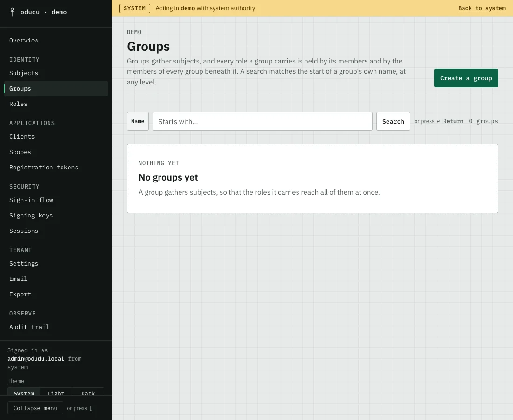Viewport: 513px width, 420px height.
Task: Open the Roles section
Action: pyautogui.click(x=56, y=104)
